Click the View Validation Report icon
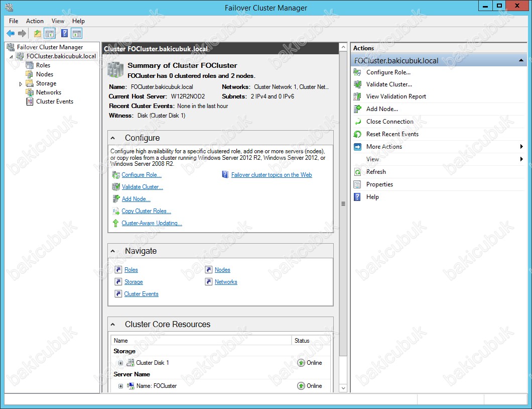This screenshot has height=409, width=532. point(358,96)
